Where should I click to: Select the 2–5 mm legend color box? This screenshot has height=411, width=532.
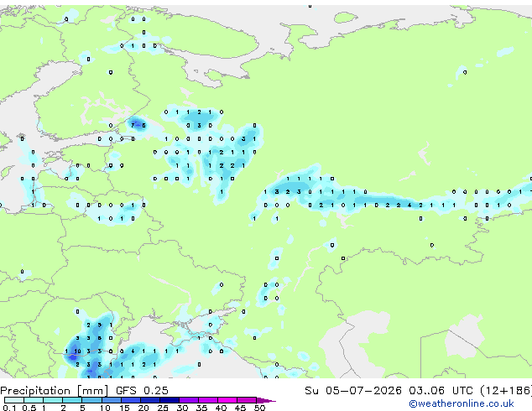72,400
